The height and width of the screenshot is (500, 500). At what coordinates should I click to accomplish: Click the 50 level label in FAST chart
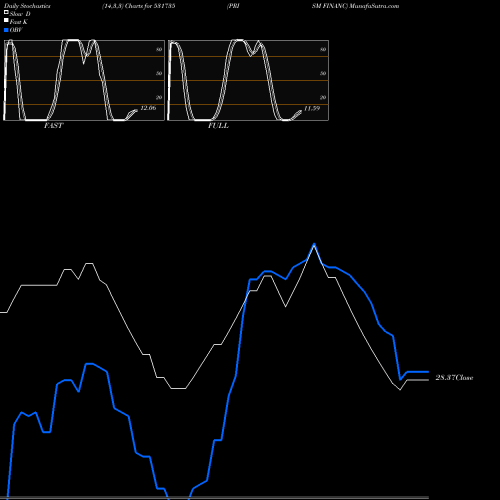pyautogui.click(x=159, y=73)
